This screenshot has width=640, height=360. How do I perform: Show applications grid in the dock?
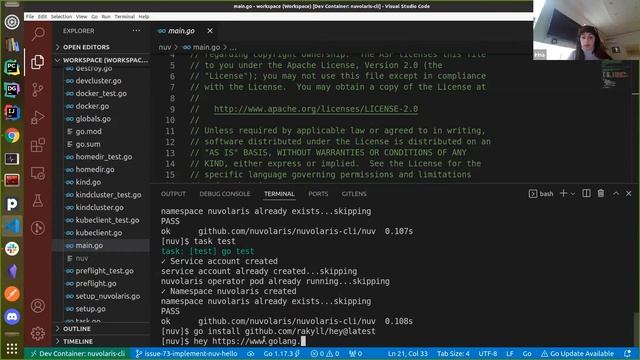(x=12, y=348)
